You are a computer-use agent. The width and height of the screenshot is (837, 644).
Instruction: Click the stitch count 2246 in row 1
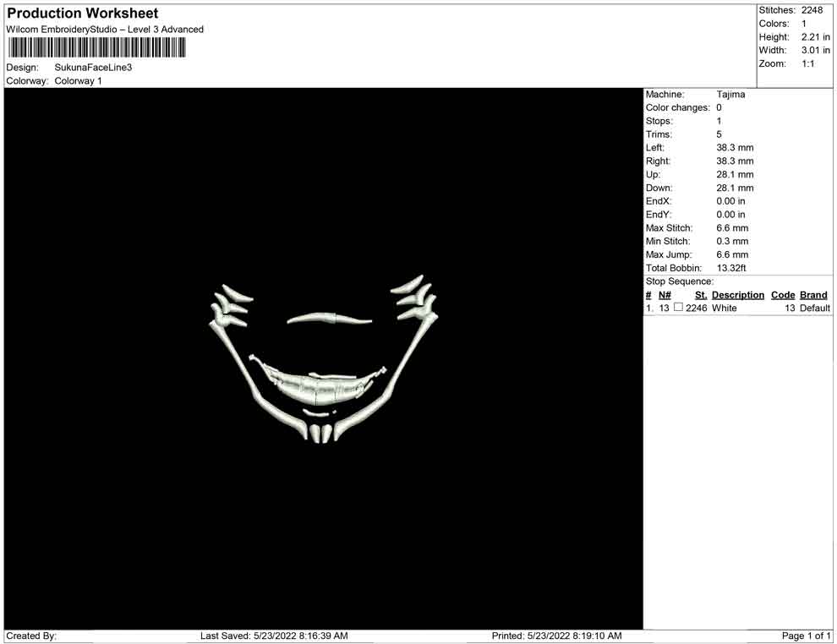[696, 308]
